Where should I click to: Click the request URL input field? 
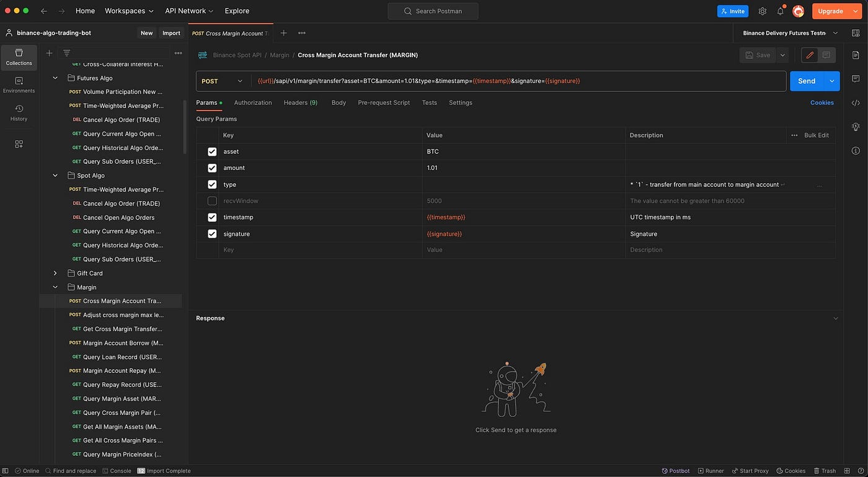tap(518, 81)
